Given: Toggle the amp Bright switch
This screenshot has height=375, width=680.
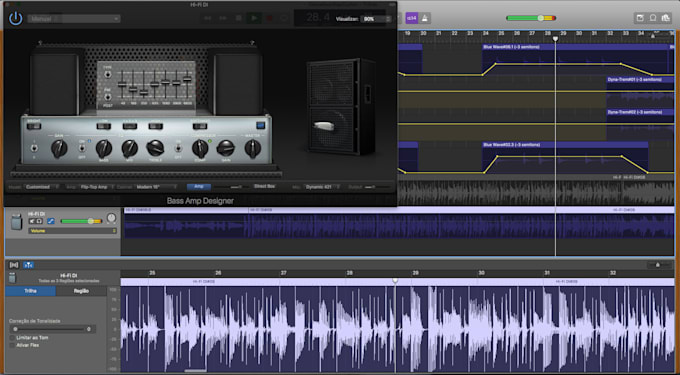Looking at the screenshot, I should pyautogui.click(x=34, y=126).
